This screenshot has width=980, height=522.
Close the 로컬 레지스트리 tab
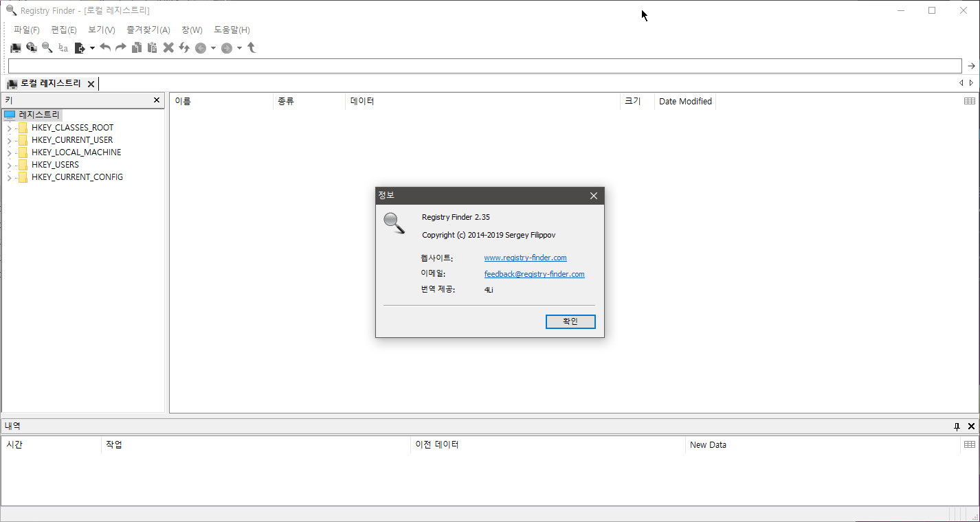click(x=91, y=84)
